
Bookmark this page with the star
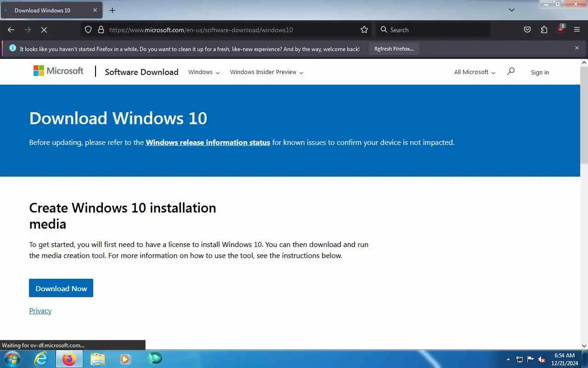pos(364,30)
